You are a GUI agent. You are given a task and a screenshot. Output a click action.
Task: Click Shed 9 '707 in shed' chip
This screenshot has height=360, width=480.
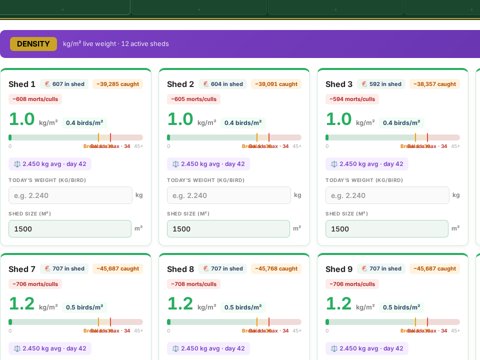[382, 269]
